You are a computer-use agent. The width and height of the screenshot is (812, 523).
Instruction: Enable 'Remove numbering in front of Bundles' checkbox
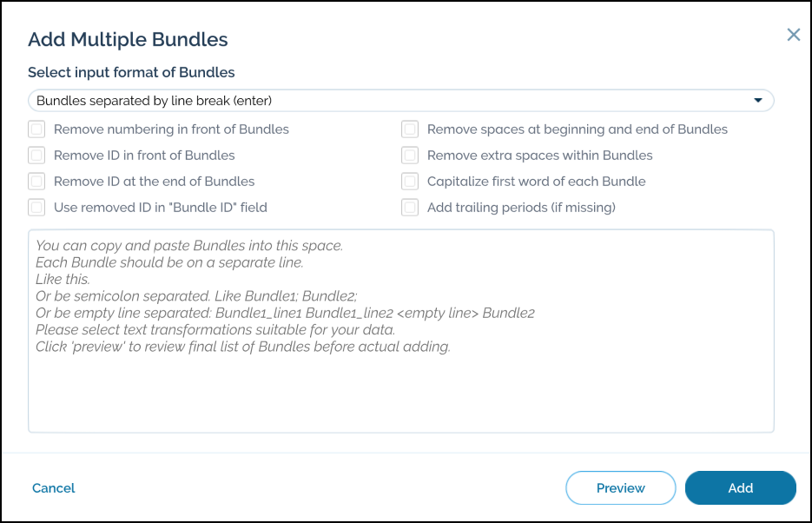tap(36, 129)
